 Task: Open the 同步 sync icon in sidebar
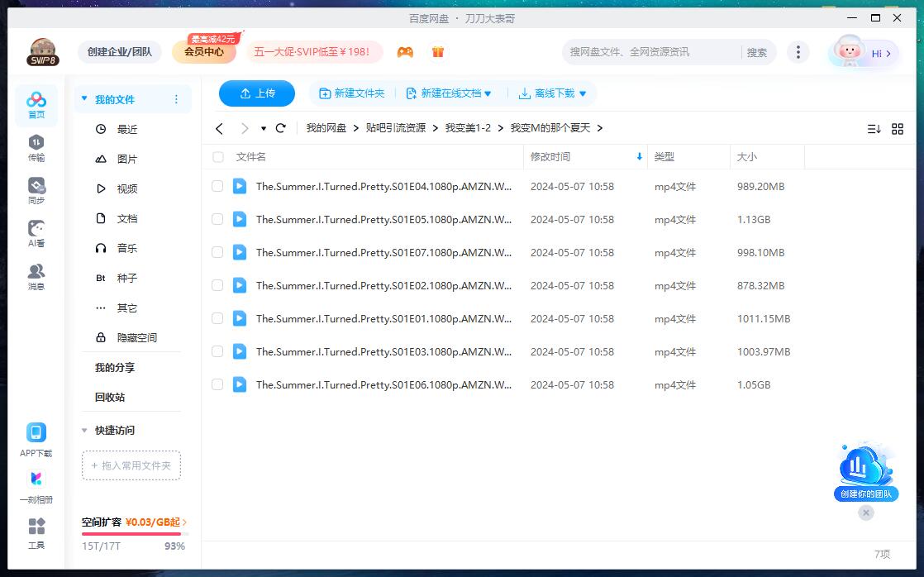click(36, 190)
